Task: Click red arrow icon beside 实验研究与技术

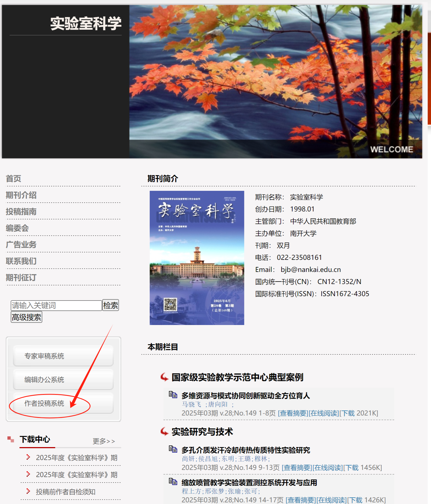Action: point(164,431)
